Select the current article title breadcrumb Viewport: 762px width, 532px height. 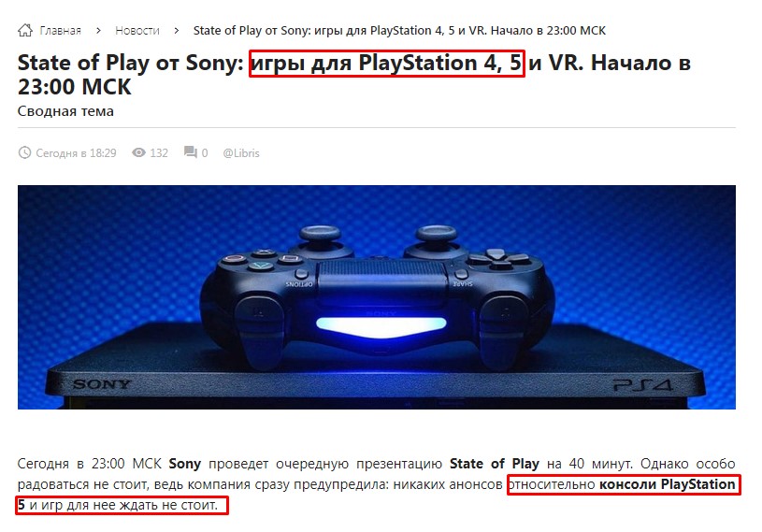click(x=399, y=31)
